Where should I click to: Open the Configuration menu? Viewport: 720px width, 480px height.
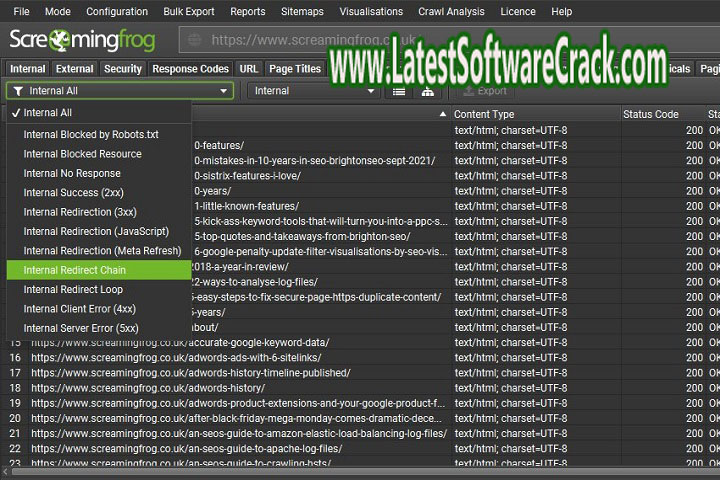pos(117,11)
